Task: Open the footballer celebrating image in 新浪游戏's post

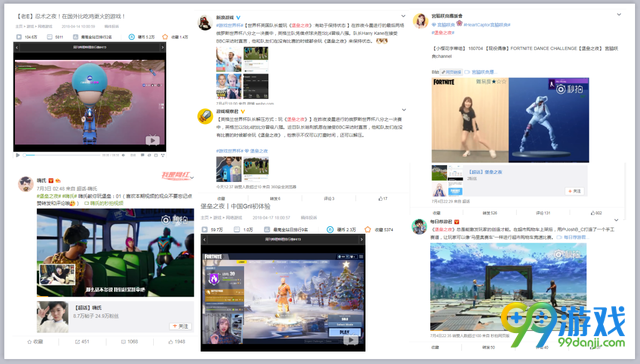Action: 229,60
